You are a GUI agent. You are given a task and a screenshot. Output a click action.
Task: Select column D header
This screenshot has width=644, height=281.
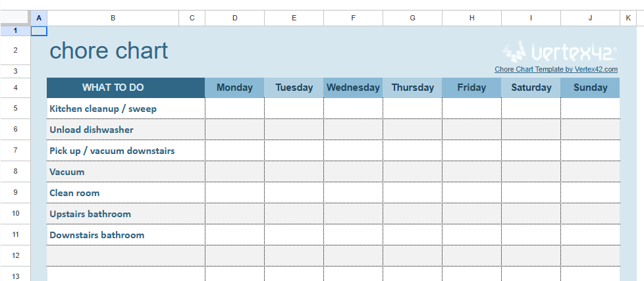tap(234, 18)
